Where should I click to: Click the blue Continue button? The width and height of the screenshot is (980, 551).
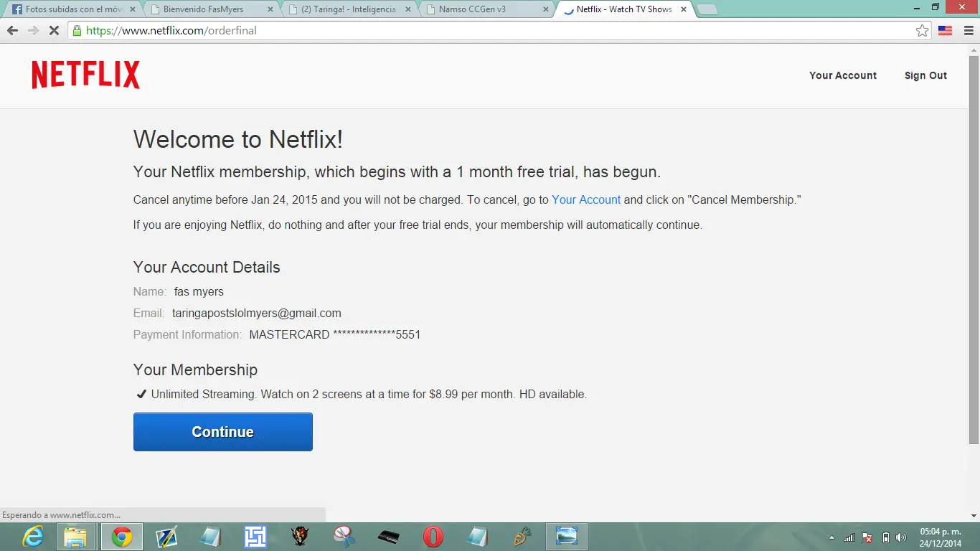click(223, 432)
